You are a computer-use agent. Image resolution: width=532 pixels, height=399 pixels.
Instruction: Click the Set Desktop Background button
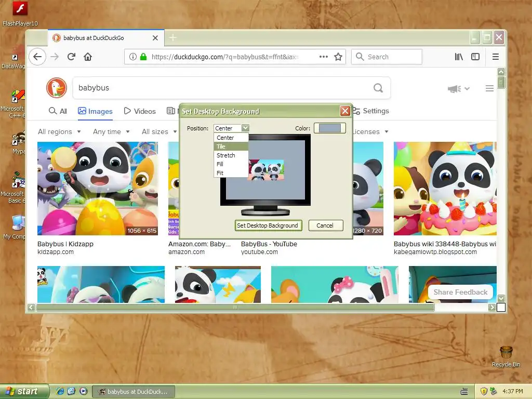(268, 225)
